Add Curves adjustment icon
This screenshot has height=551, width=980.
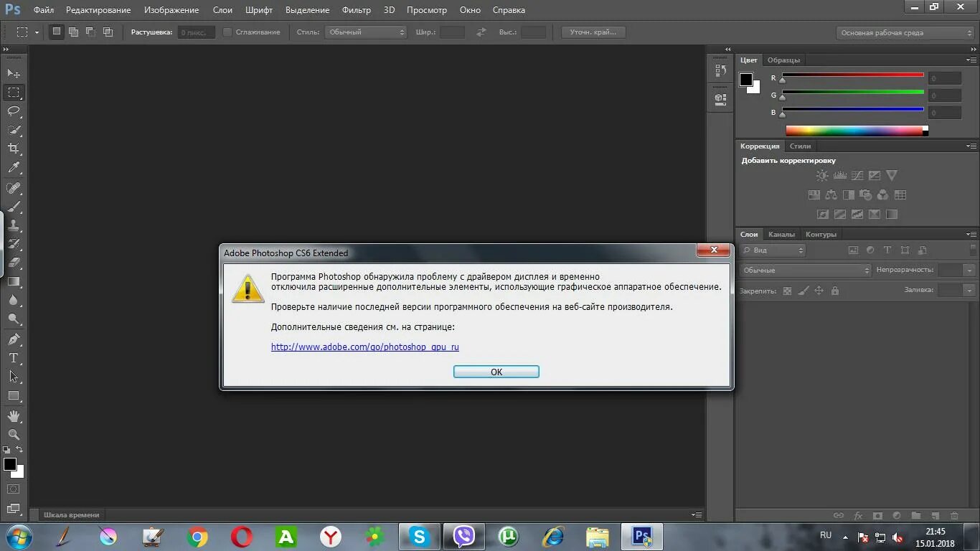857,175
